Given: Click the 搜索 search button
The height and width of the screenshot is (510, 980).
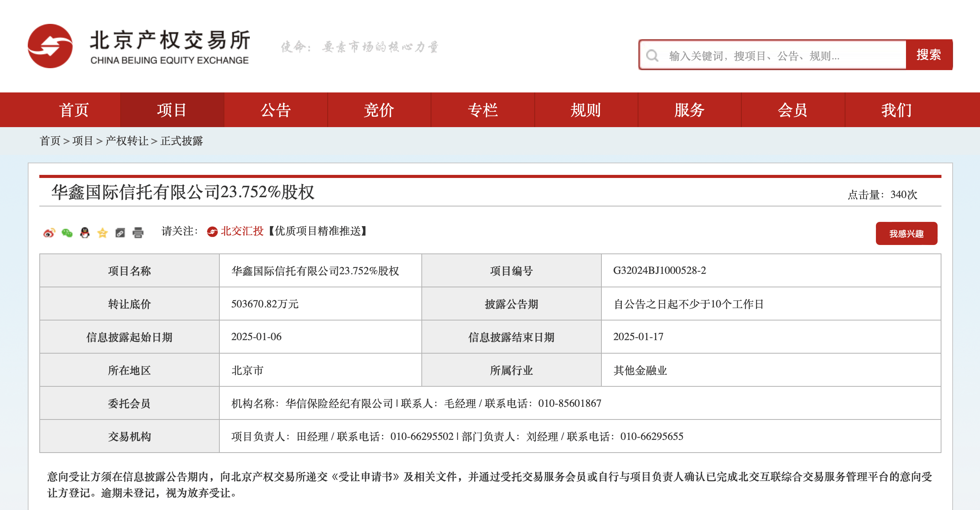Looking at the screenshot, I should tap(929, 55).
